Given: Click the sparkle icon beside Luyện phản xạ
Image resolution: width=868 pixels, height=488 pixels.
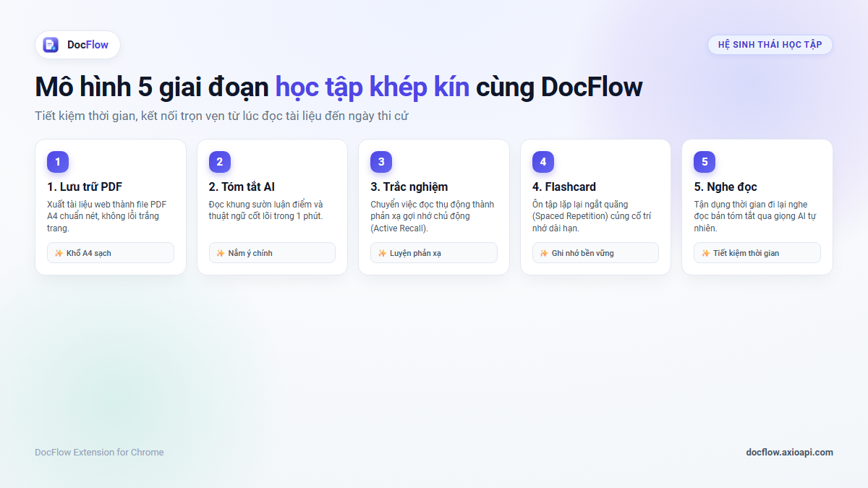Looking at the screenshot, I should pos(382,253).
